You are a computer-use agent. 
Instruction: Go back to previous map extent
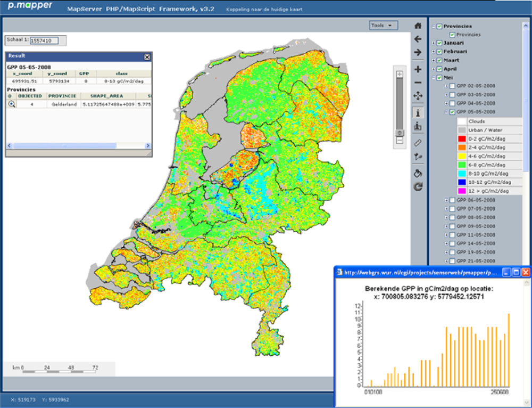[x=418, y=39]
